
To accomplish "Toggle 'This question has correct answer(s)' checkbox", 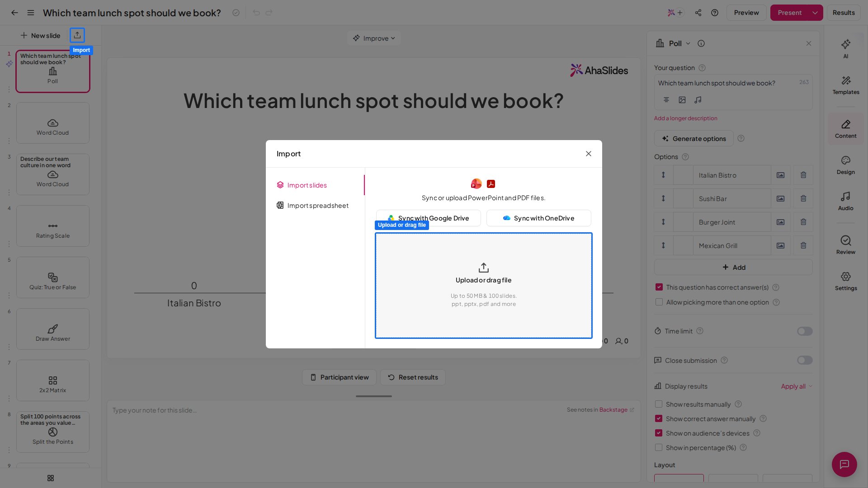I will click(x=659, y=287).
